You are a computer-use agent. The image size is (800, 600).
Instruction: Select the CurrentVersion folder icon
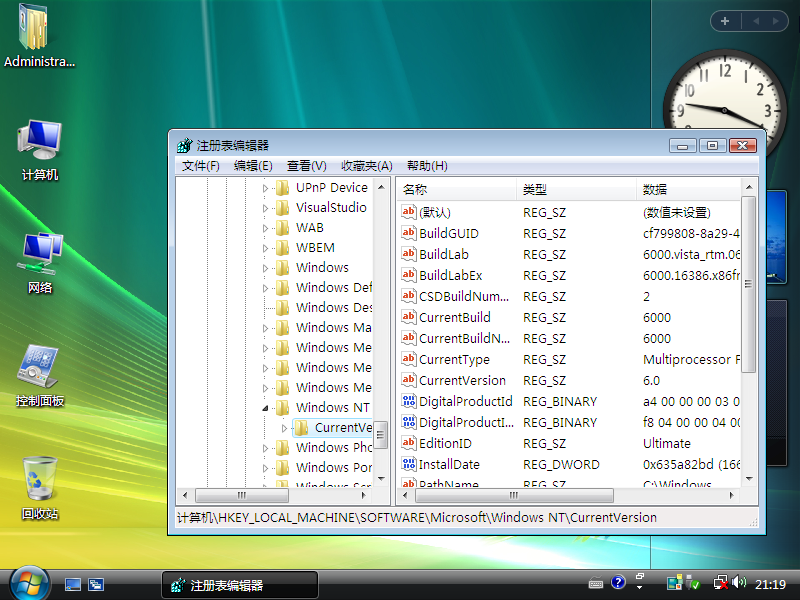[x=302, y=428]
